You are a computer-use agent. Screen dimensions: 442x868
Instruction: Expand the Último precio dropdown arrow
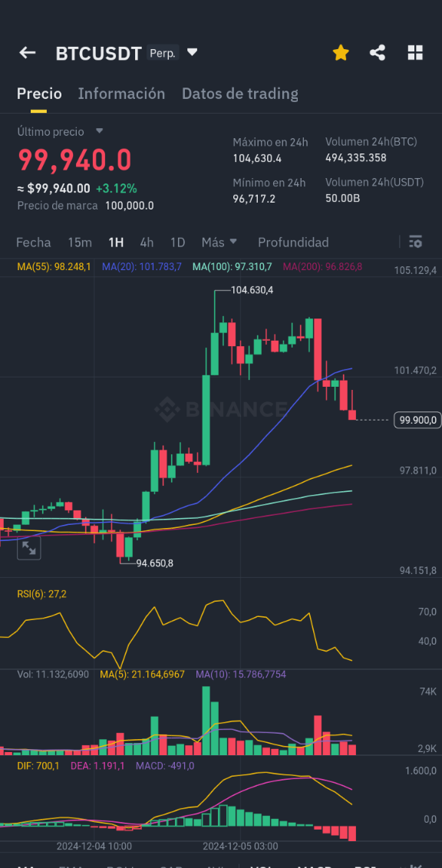99,131
